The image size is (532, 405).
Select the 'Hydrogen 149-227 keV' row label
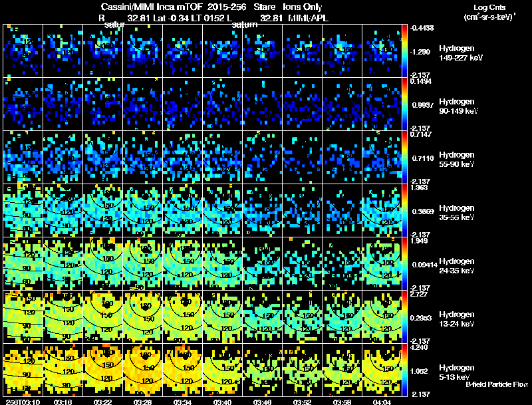point(460,53)
